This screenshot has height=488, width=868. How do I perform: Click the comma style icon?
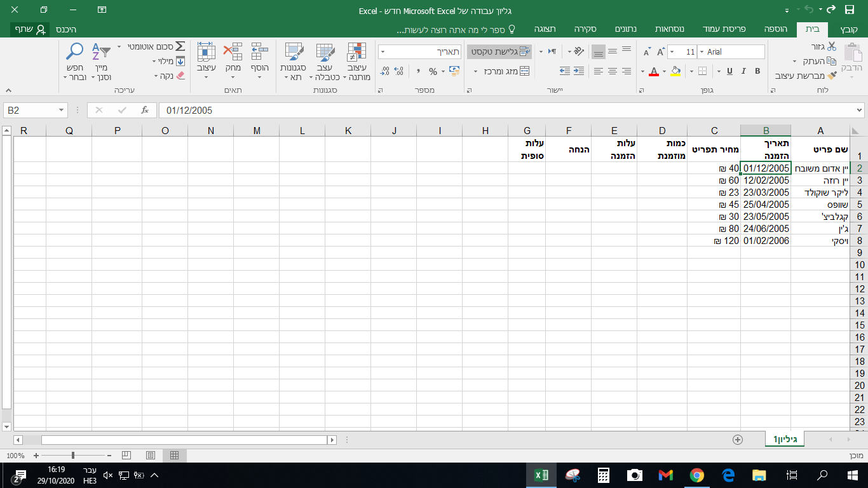click(418, 72)
